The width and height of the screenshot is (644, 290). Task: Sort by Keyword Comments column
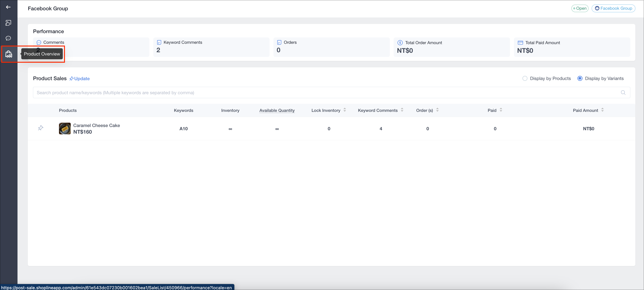pyautogui.click(x=402, y=110)
